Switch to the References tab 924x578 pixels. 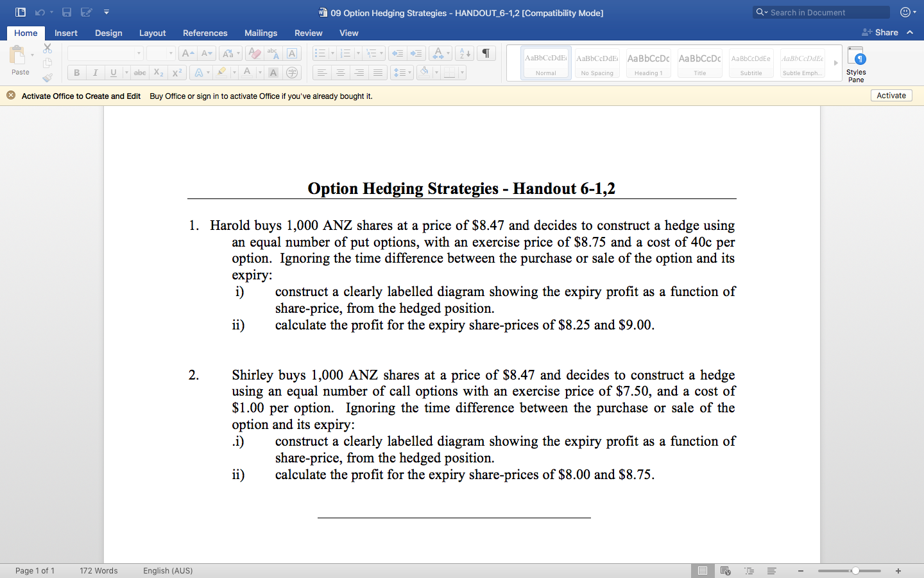205,33
